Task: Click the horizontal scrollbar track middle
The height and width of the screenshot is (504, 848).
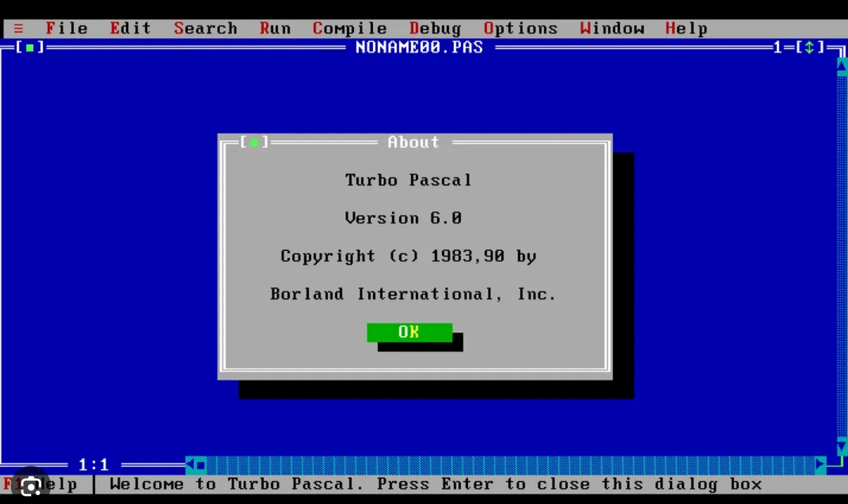Action: pyautogui.click(x=511, y=465)
